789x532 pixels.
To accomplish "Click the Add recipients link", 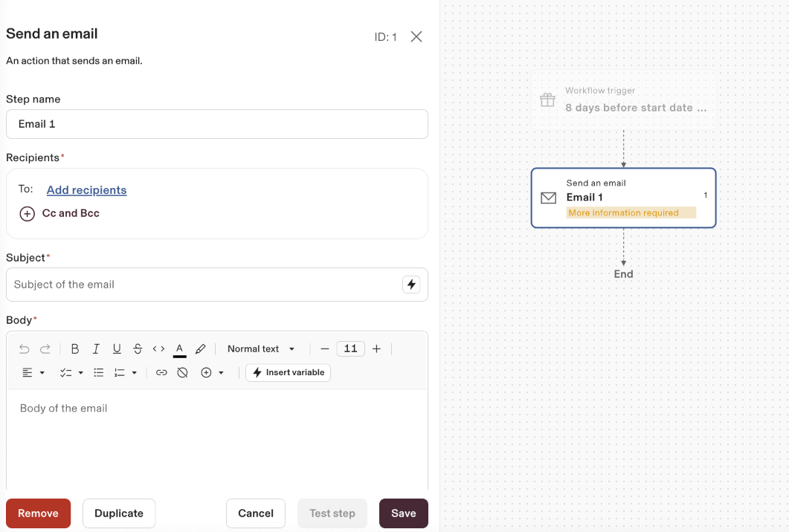I will [x=86, y=190].
